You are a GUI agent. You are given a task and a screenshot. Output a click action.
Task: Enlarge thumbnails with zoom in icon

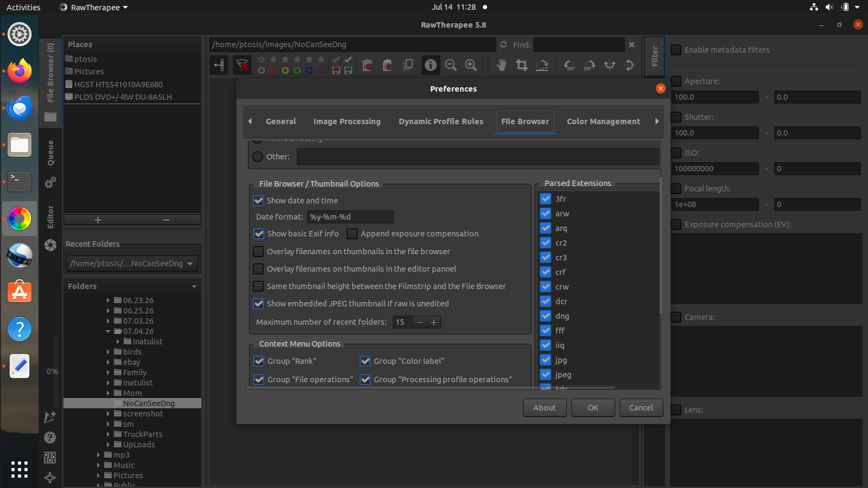tap(471, 65)
